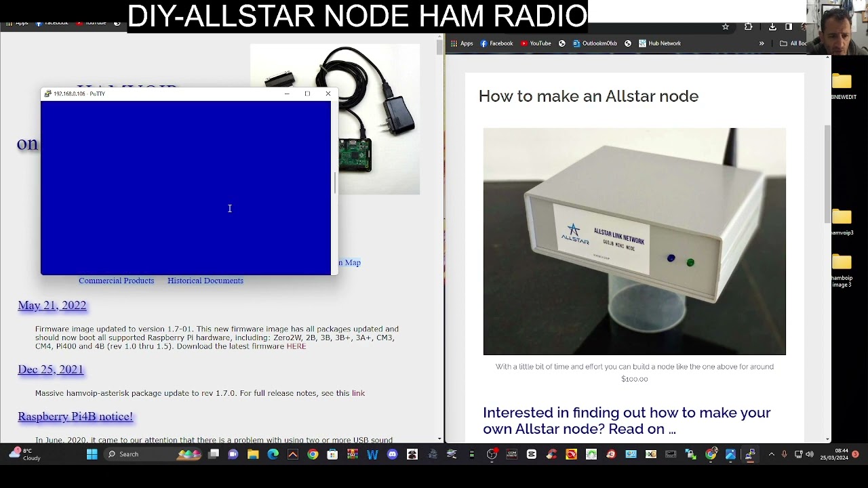Open the Outlookm0fxb bookmark

pyautogui.click(x=595, y=43)
